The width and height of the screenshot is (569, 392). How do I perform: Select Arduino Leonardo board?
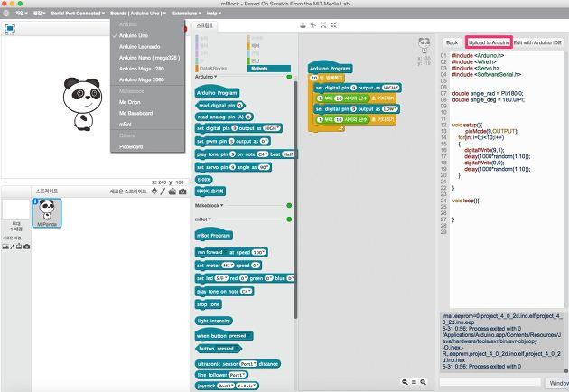147,46
